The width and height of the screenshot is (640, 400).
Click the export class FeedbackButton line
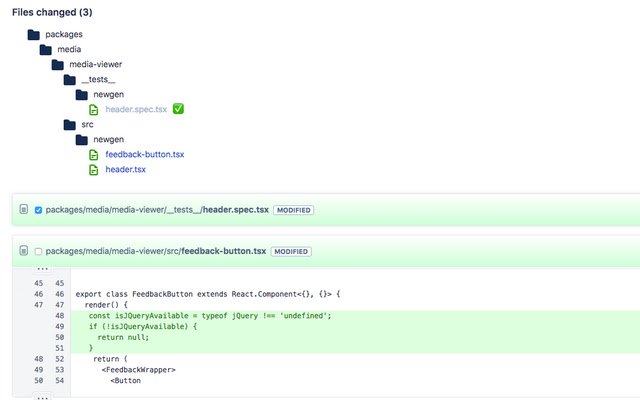pyautogui.click(x=208, y=294)
